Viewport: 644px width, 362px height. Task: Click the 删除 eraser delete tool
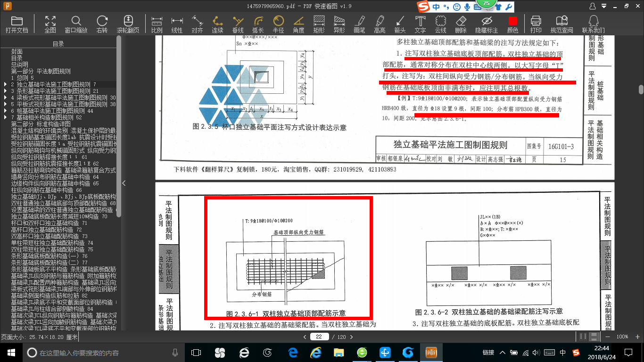coord(461,24)
